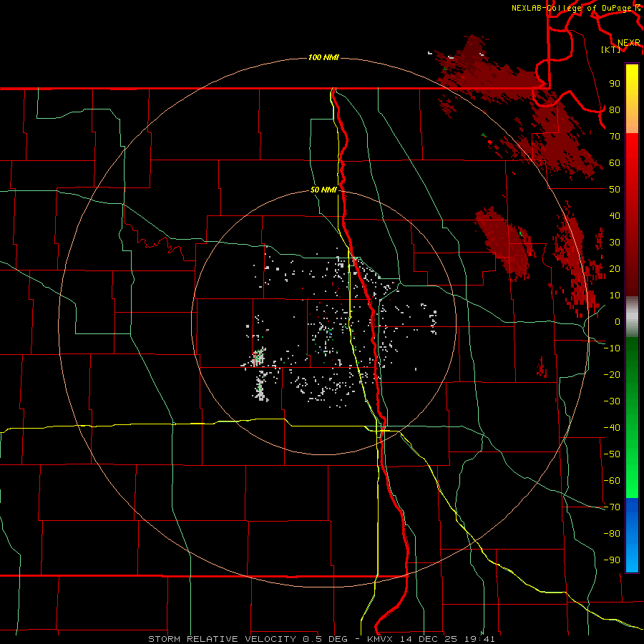This screenshot has height=644, width=644.
Task: Pick the gray zero-velocity color bar segment
Action: [x=632, y=317]
